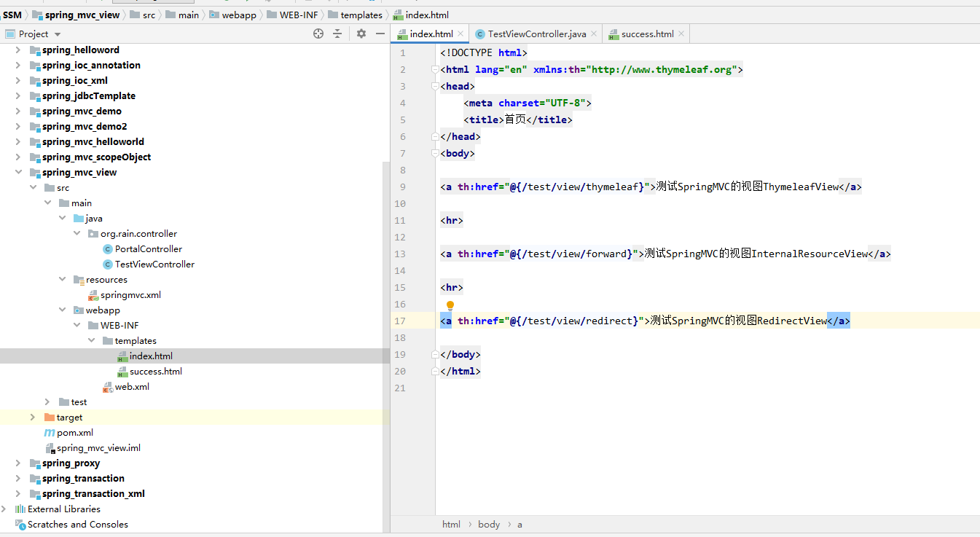Collapse the WEB-INF folder

(x=77, y=326)
